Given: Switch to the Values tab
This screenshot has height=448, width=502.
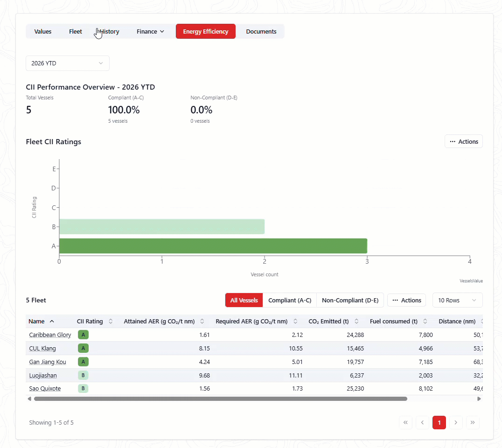Looking at the screenshot, I should pyautogui.click(x=43, y=31).
